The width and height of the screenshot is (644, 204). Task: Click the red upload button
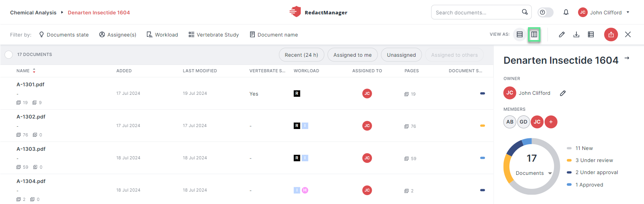(611, 35)
